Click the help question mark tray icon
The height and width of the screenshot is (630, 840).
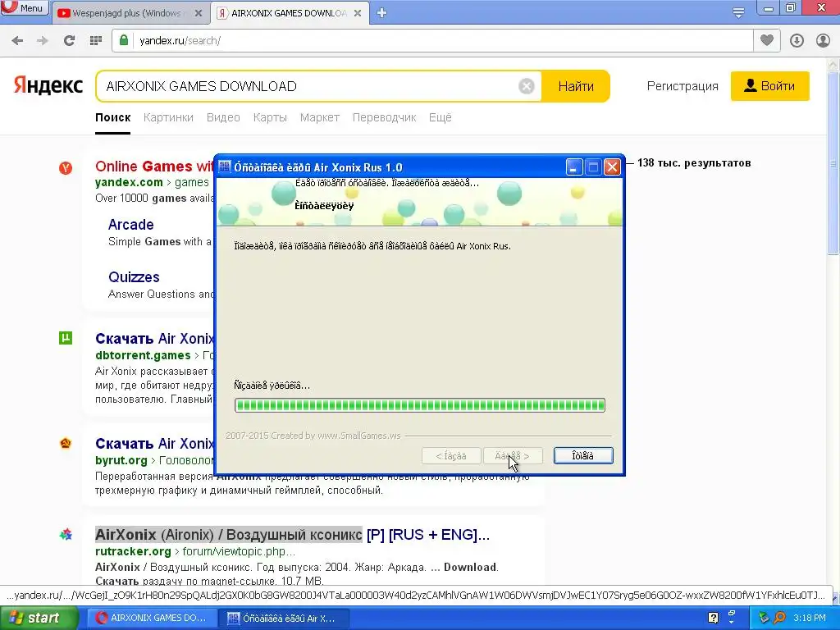pyautogui.click(x=713, y=618)
